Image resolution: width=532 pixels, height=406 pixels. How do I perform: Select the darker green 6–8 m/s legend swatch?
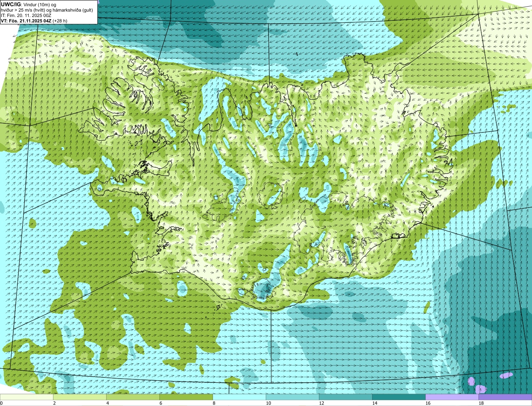(186, 397)
